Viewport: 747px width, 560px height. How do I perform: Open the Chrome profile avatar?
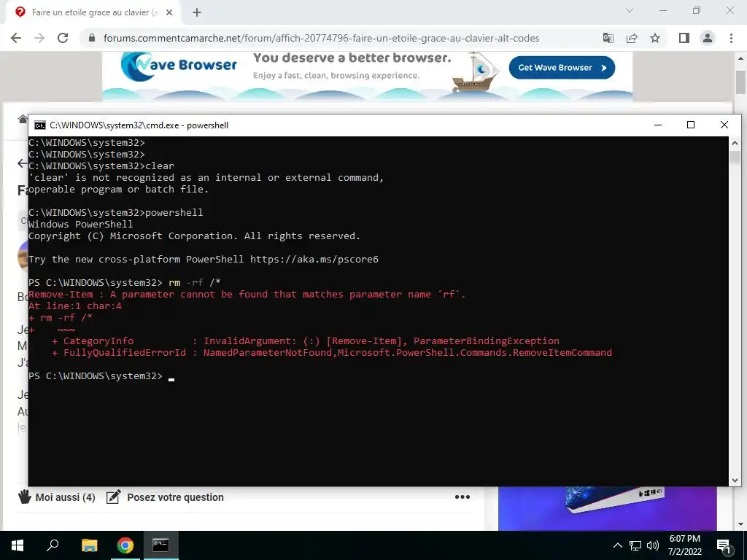pos(708,38)
